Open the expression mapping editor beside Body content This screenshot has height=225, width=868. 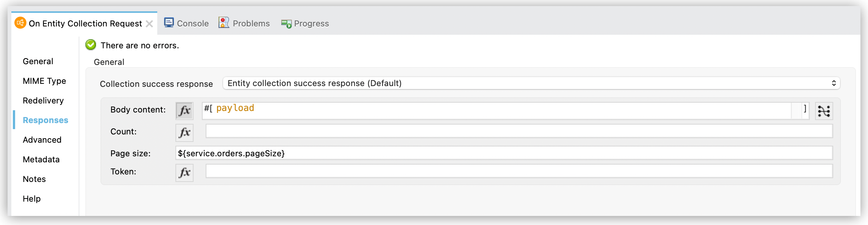[824, 111]
